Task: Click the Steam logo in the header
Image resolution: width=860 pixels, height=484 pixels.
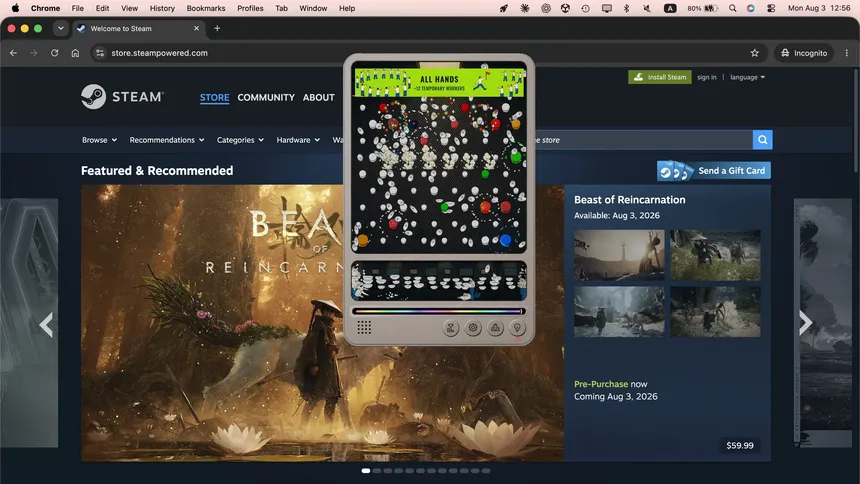Action: point(122,97)
